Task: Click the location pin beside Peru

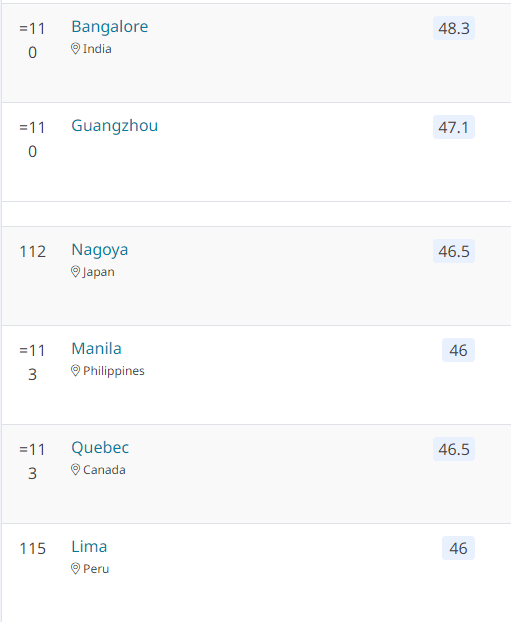Action: (75, 568)
